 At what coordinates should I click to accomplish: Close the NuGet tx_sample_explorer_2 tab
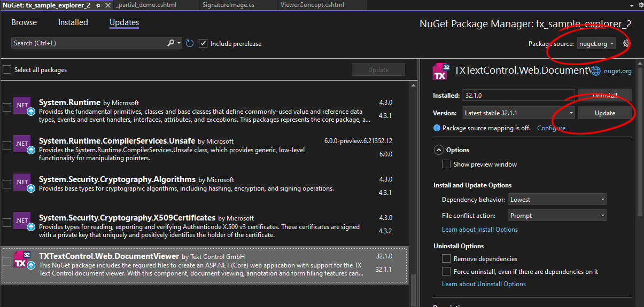click(108, 5)
